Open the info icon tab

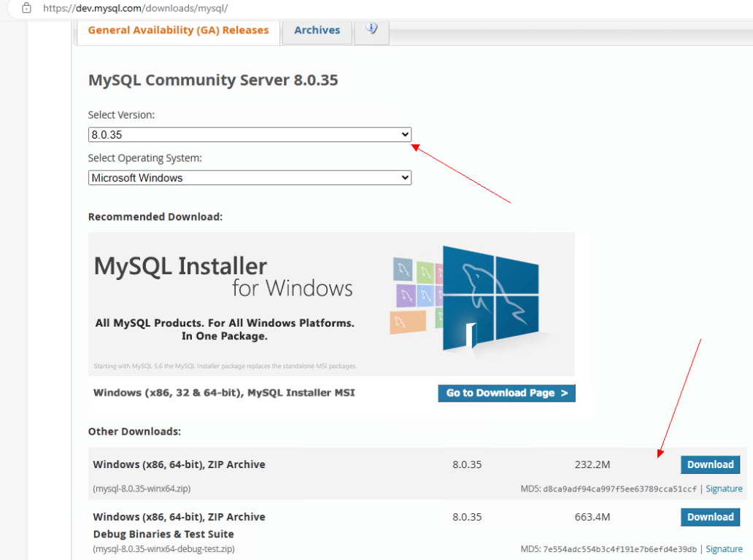(x=371, y=31)
